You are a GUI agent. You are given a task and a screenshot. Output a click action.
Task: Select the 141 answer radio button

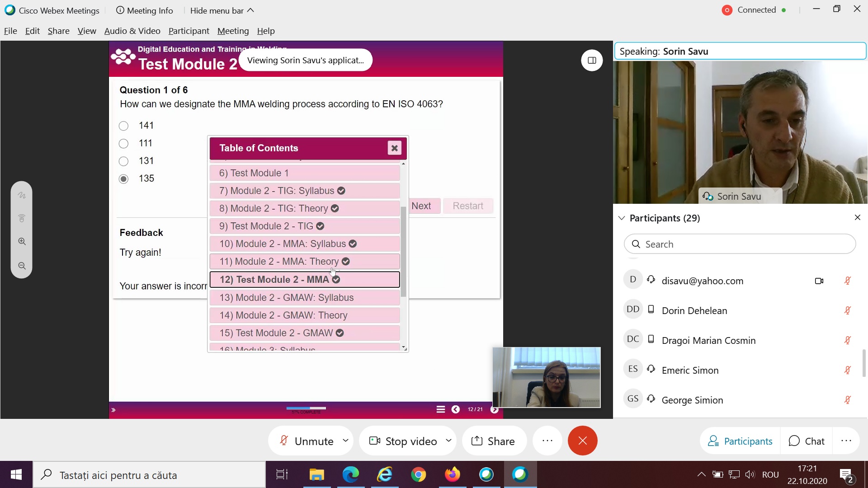click(123, 126)
